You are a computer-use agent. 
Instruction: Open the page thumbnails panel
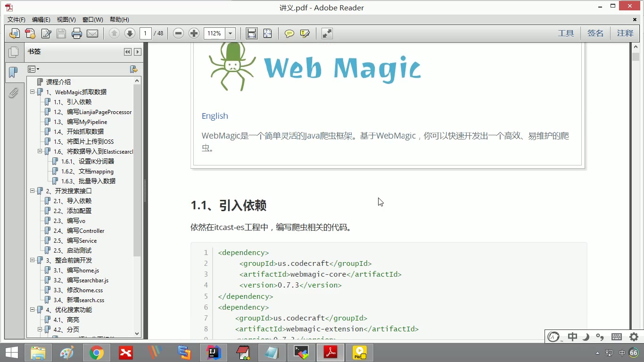click(x=13, y=52)
